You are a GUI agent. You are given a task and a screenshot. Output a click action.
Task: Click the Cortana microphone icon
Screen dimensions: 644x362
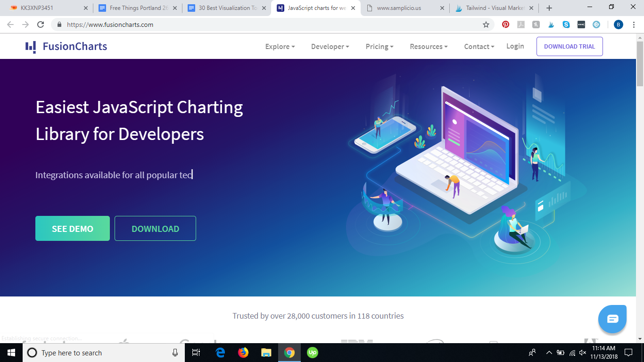pos(175,353)
